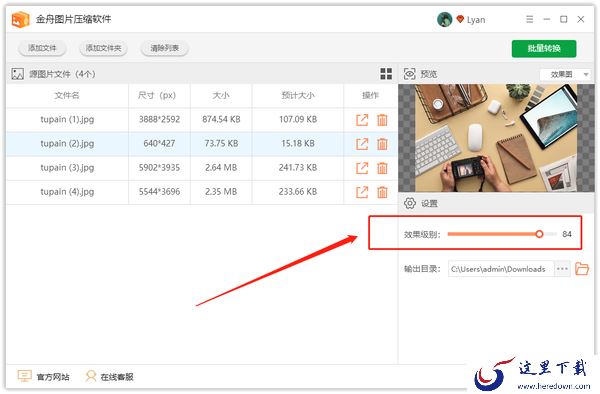
Task: Delete tupain (3).jpg from list
Action: point(382,168)
